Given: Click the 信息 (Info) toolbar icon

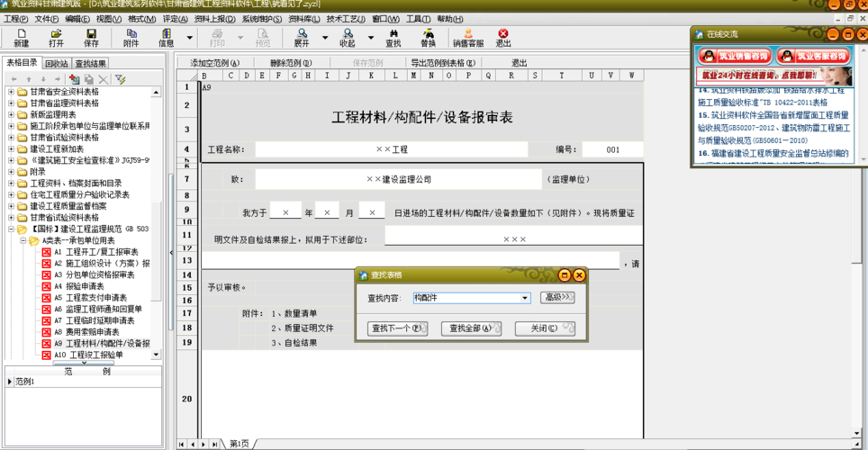Looking at the screenshot, I should pyautogui.click(x=166, y=38).
